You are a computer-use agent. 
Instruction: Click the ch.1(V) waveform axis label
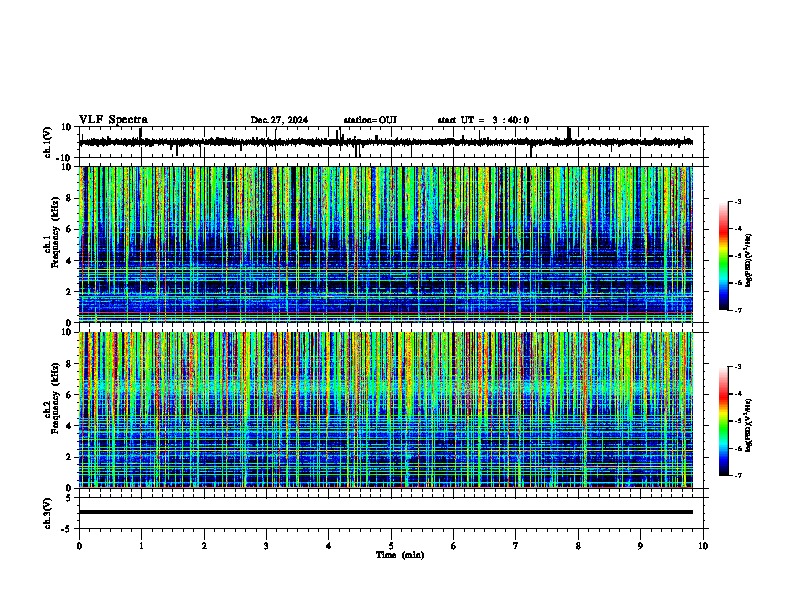click(48, 142)
